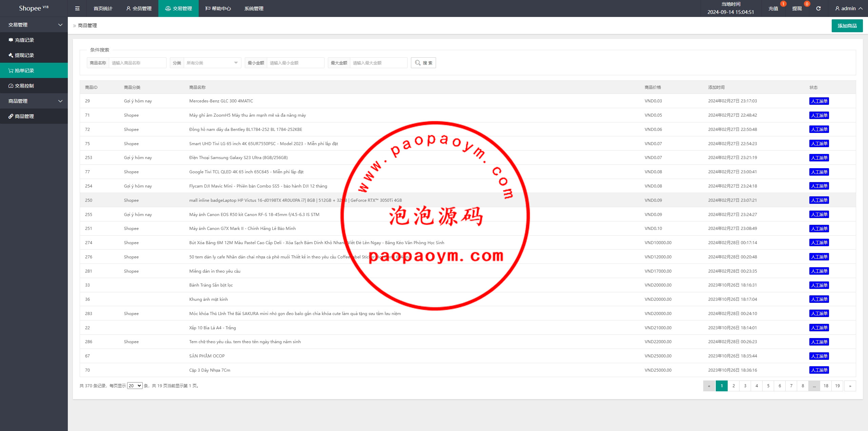This screenshot has width=868, height=431.
Task: Go to pagination page 5
Action: point(768,386)
